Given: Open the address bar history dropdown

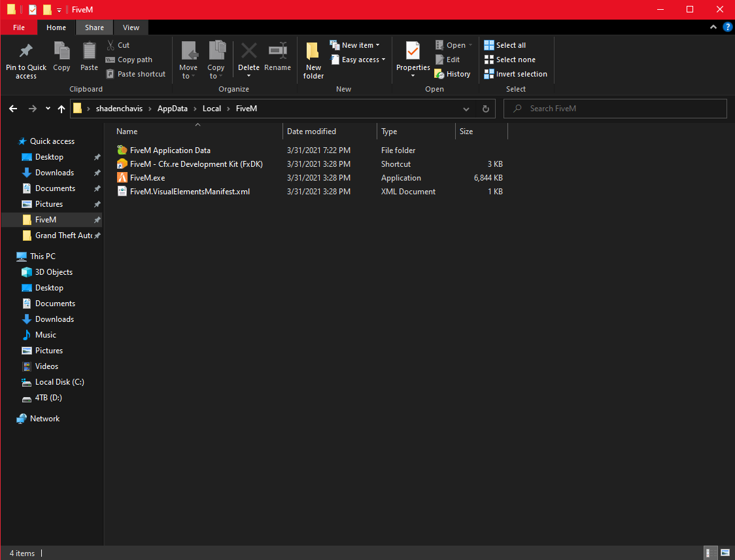Looking at the screenshot, I should click(466, 109).
